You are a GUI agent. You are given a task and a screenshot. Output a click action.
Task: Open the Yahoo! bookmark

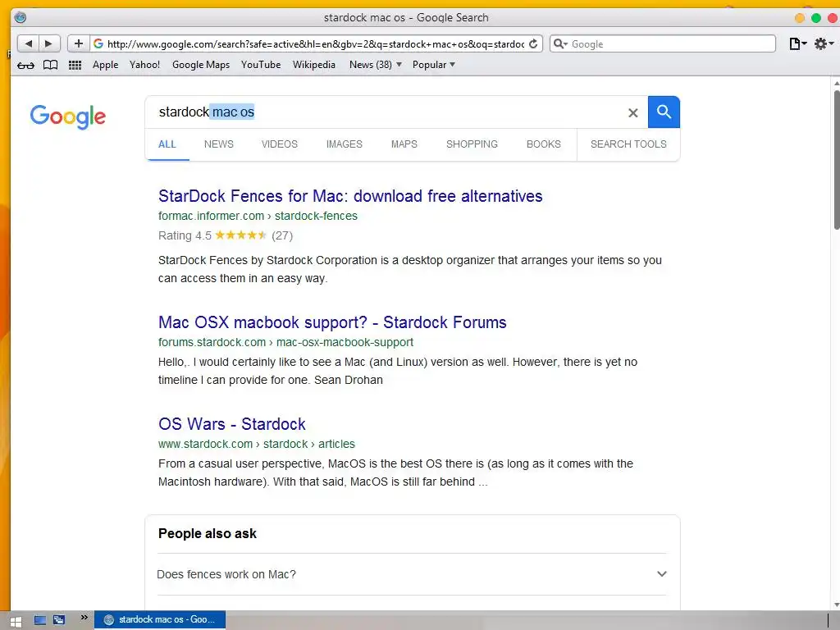tap(144, 65)
